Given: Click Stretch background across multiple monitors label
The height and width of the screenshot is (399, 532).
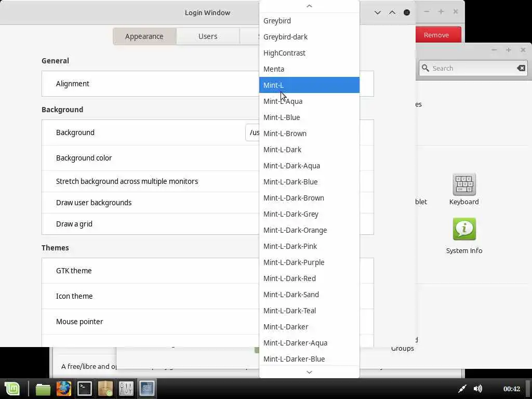Looking at the screenshot, I should tap(127, 181).
